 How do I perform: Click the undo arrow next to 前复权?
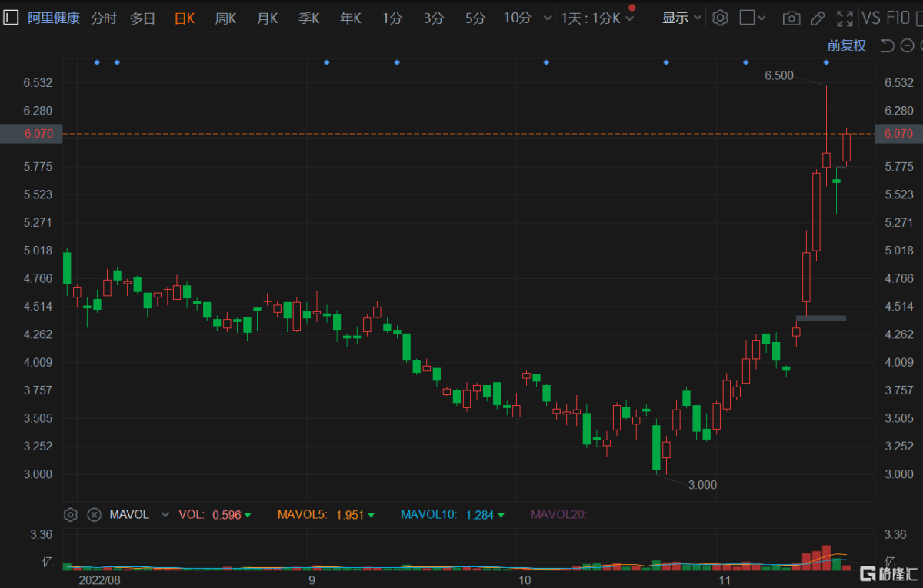[887, 45]
